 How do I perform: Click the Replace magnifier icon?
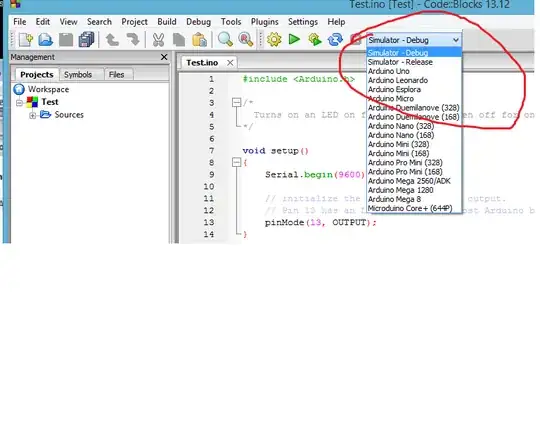click(246, 40)
